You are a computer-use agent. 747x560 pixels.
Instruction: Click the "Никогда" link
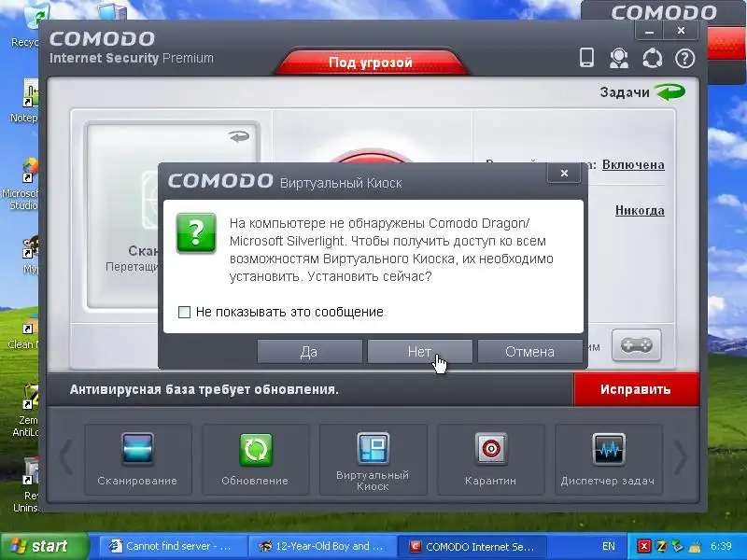click(640, 211)
